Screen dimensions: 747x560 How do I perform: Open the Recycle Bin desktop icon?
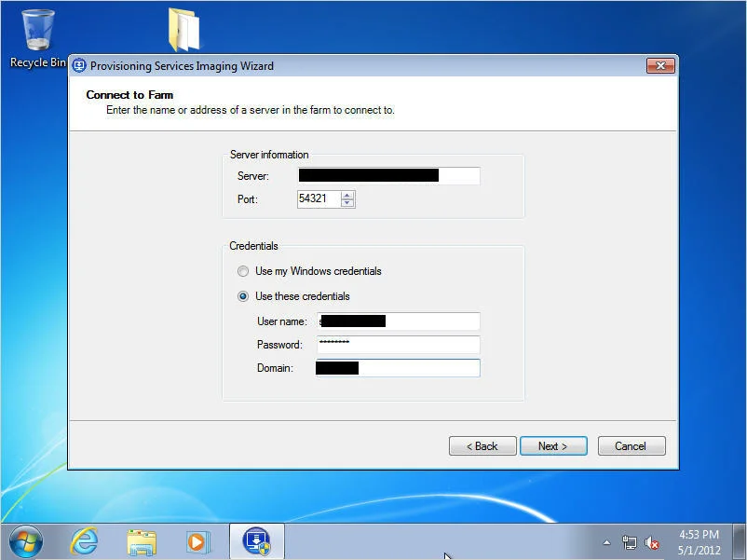coord(37,39)
